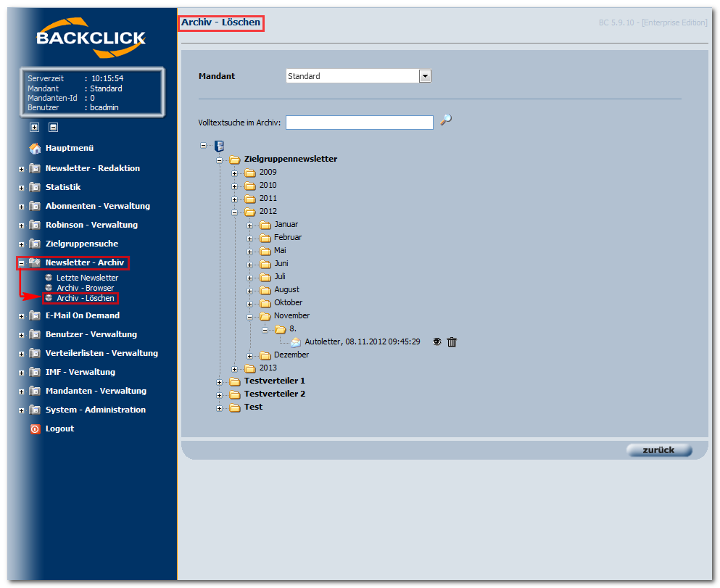This screenshot has height=588, width=720.
Task: Collapse all menus with minus box icon
Action: tap(53, 127)
